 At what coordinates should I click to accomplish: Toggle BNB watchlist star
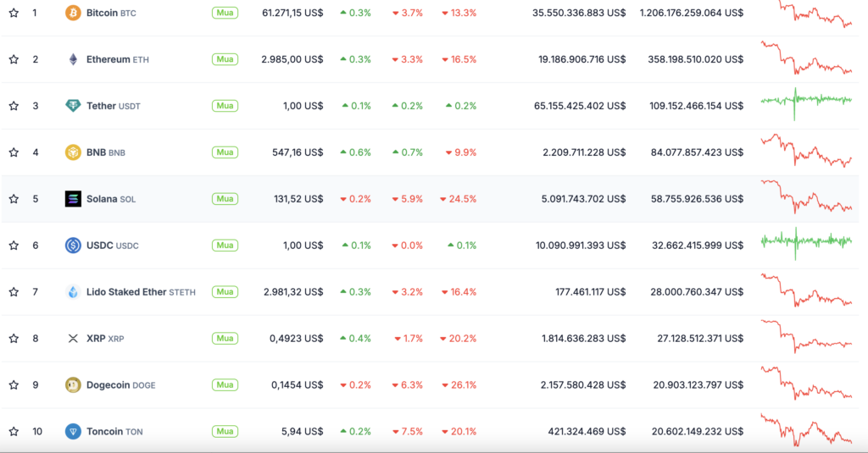(x=14, y=152)
